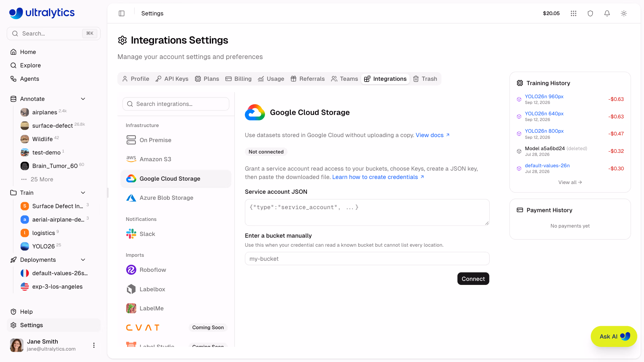Viewport: 644px width, 362px height.
Task: Open the View docs link
Action: point(432,135)
